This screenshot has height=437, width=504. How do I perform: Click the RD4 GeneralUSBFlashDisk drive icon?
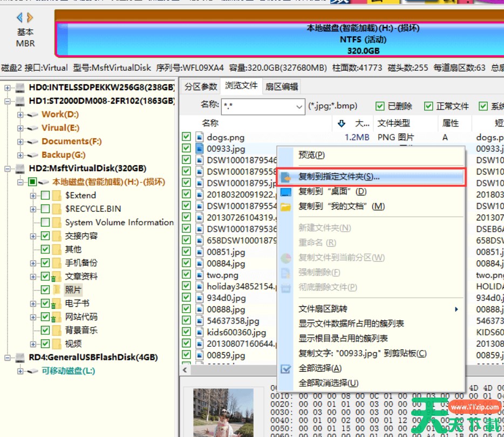[20, 358]
